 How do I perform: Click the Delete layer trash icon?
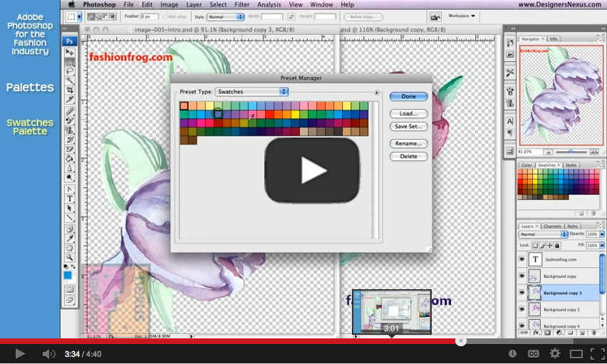[593, 333]
